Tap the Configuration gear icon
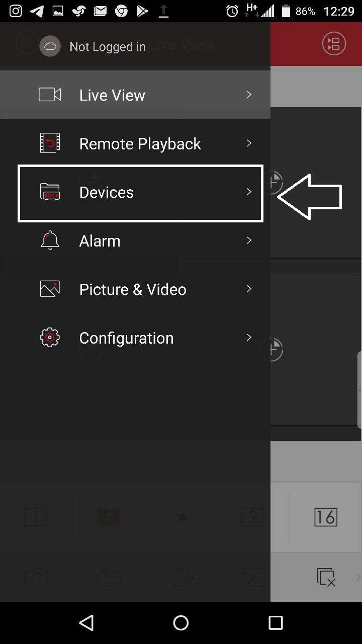Image resolution: width=362 pixels, height=644 pixels. pyautogui.click(x=50, y=338)
